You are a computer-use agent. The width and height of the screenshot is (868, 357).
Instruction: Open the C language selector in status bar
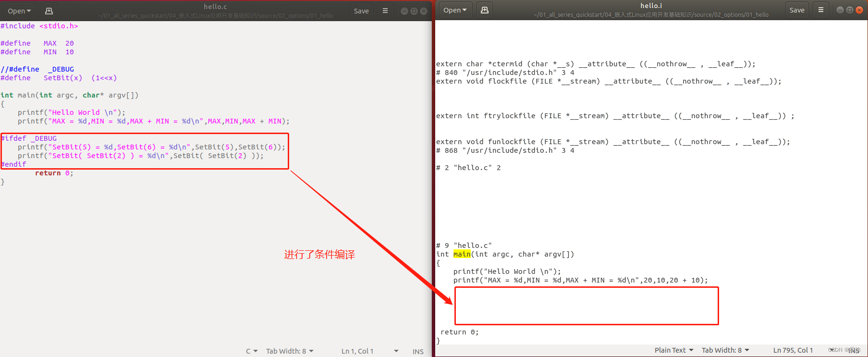[x=252, y=351]
